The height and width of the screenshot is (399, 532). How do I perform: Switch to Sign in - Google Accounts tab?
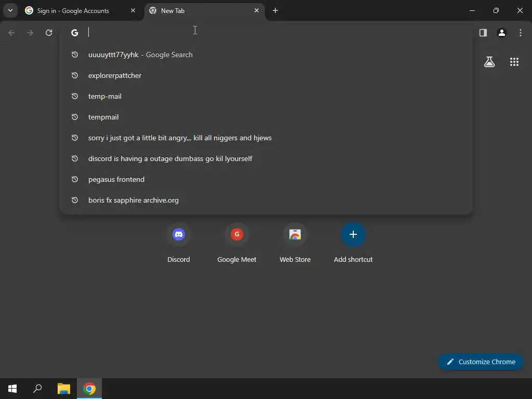click(81, 10)
